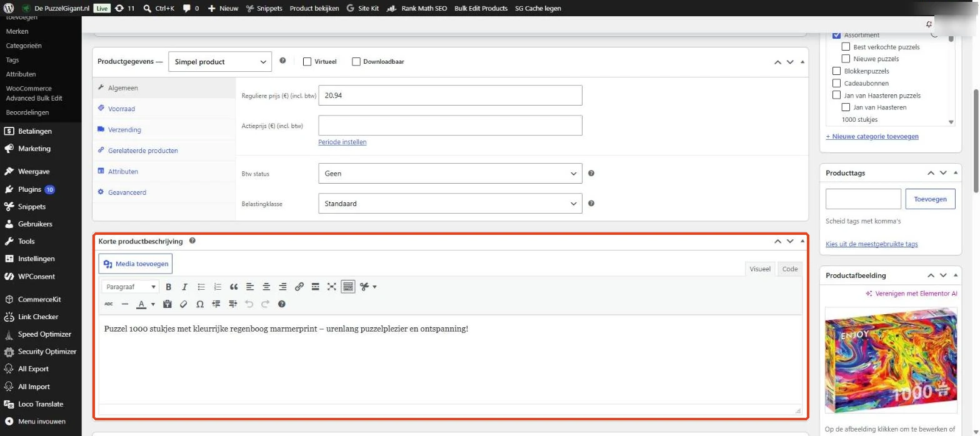Apply strikethrough formatting

tap(109, 304)
